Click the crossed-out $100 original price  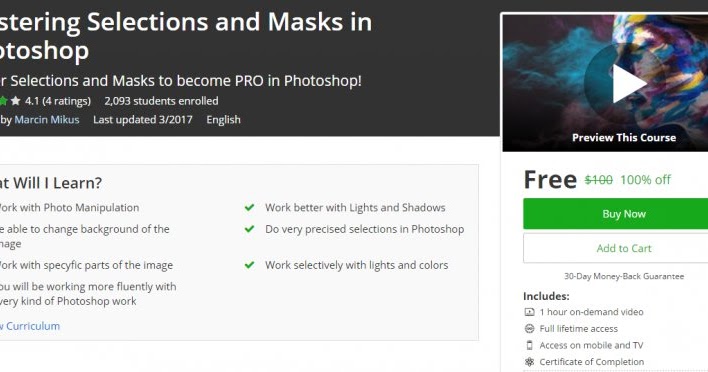tap(598, 180)
